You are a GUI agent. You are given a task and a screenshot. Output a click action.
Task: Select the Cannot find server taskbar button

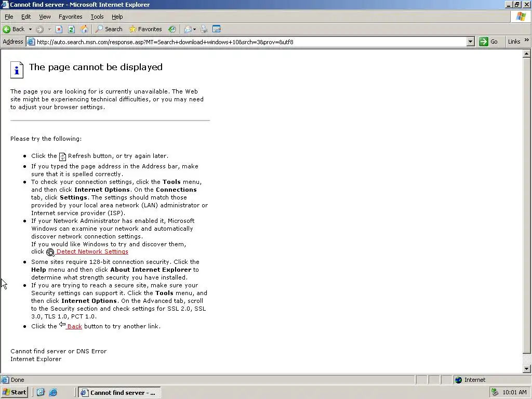pos(119,393)
